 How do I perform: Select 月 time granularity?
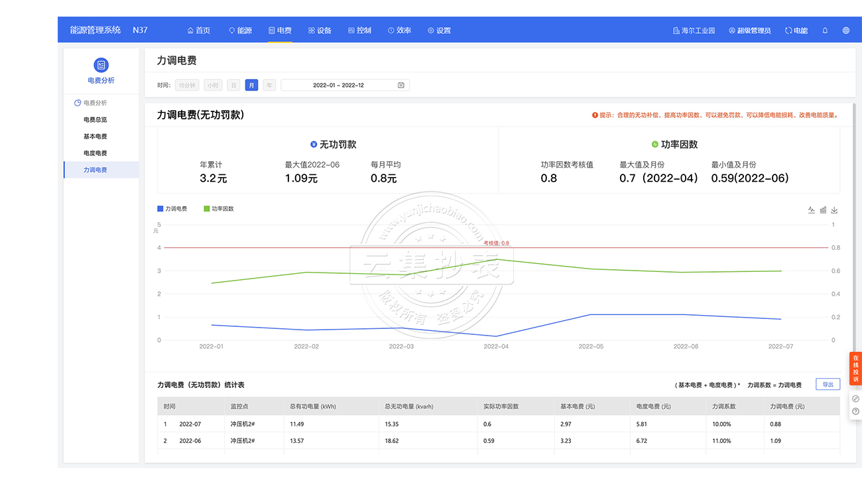pyautogui.click(x=251, y=85)
